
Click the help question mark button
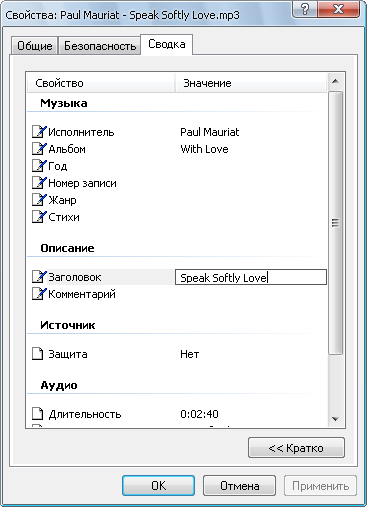pos(305,9)
